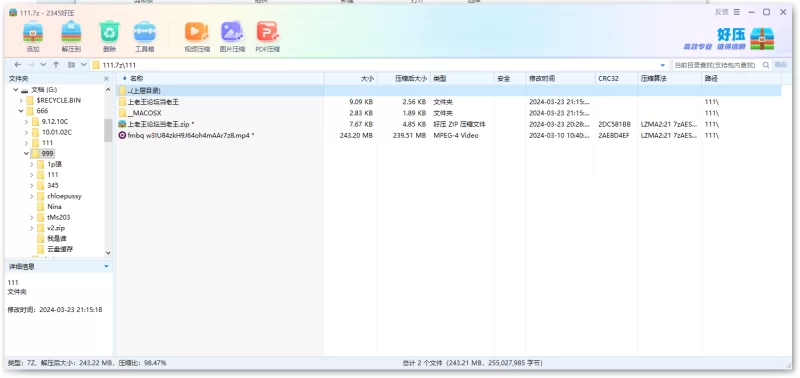Click the search magnifier icon

[766, 65]
